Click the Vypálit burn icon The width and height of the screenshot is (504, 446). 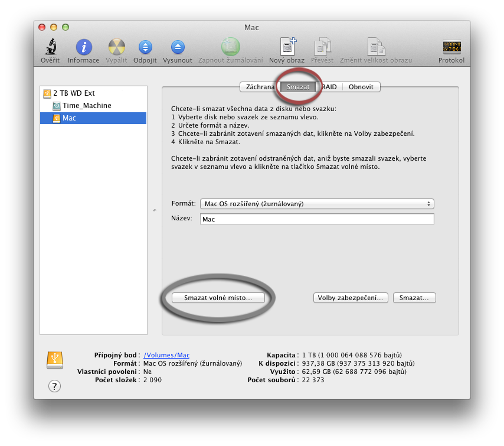tap(116, 47)
